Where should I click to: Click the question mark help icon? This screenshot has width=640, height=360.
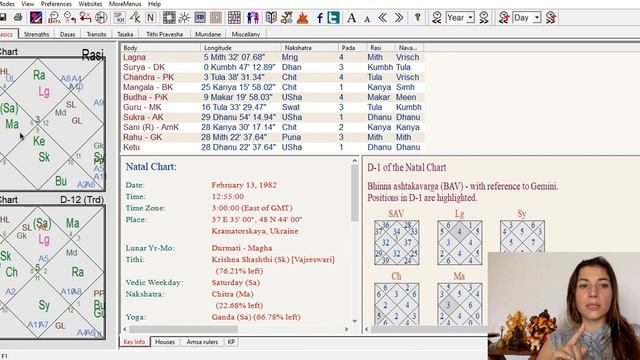coord(418,18)
